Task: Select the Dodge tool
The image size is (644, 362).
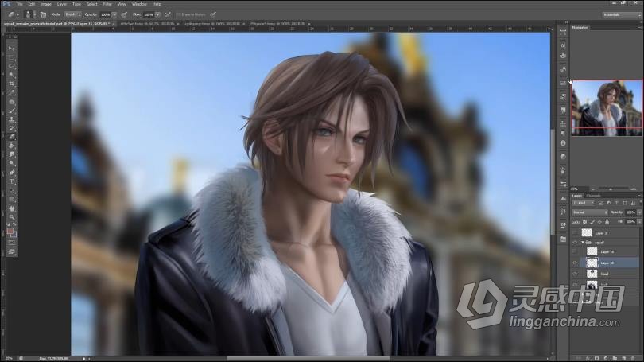Action: point(11,164)
